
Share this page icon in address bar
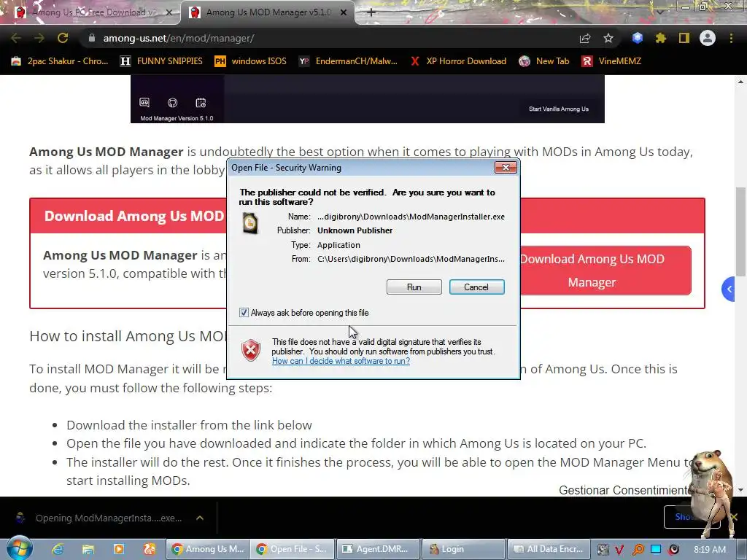click(585, 38)
